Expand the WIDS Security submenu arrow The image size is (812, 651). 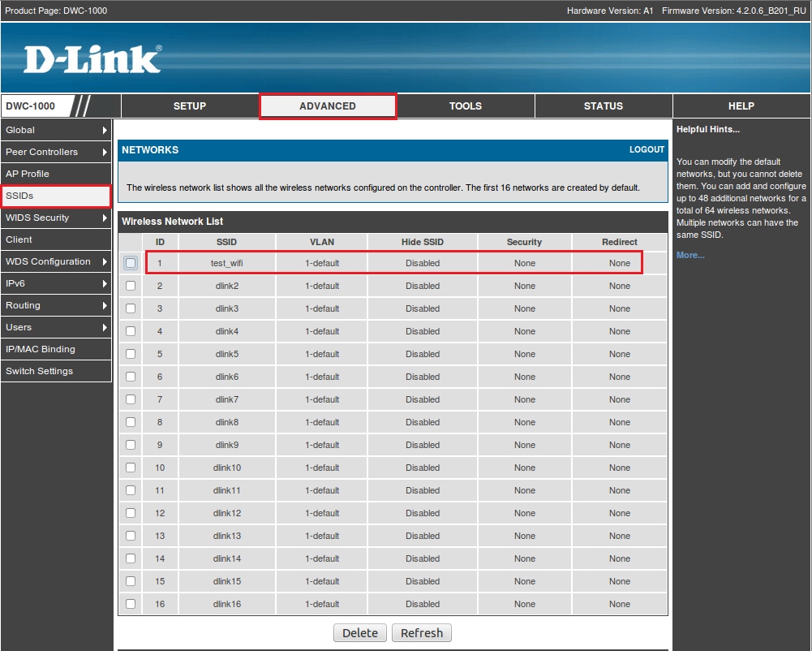click(x=105, y=218)
